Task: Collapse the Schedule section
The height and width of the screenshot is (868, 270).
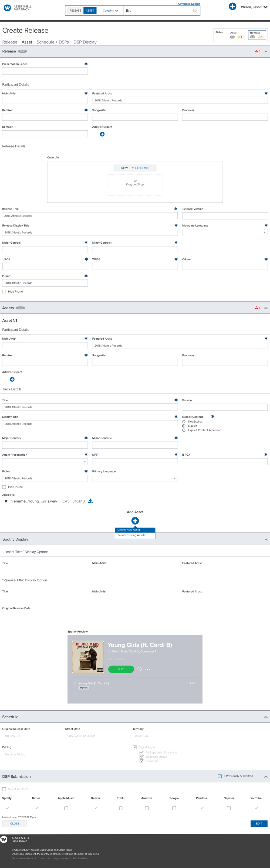Action: point(266,717)
